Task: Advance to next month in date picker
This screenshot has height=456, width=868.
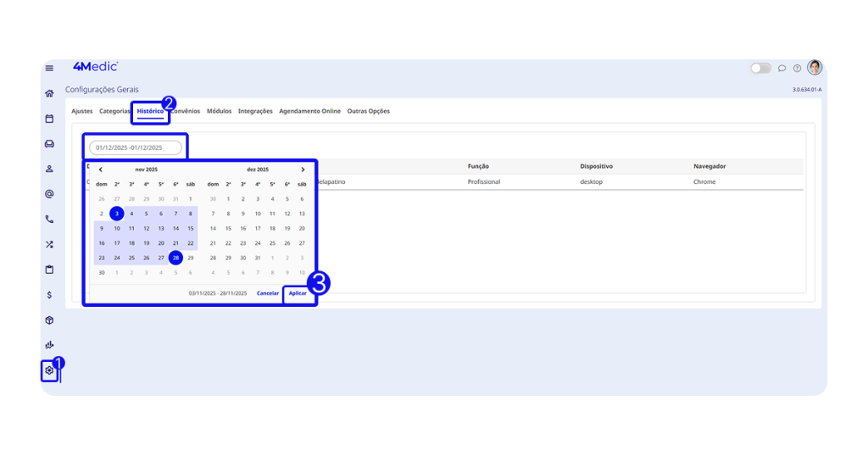Action: [x=303, y=170]
